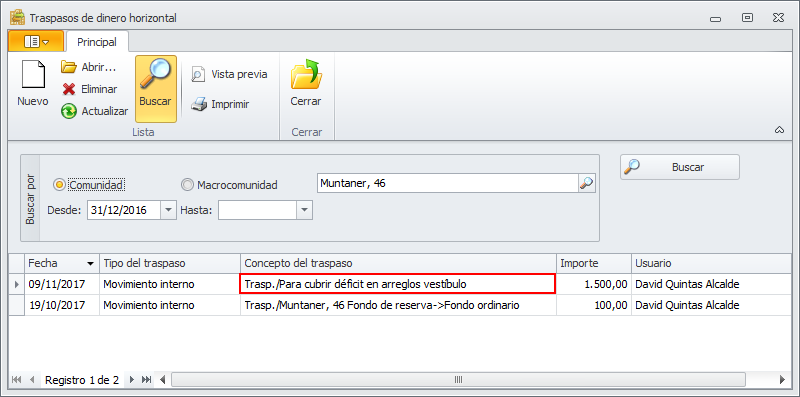Edit the Desde date field
This screenshot has height=397, width=800.
tap(124, 210)
